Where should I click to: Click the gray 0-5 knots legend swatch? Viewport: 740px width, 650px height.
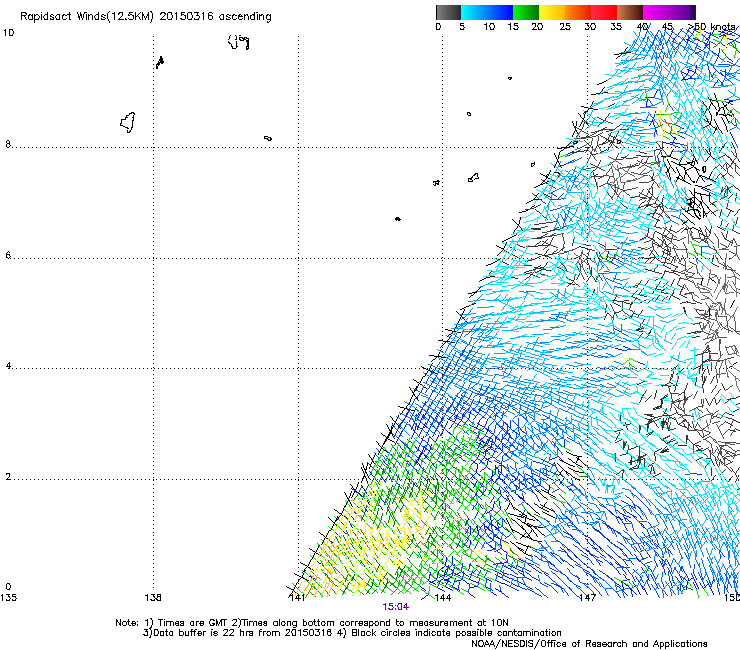click(x=448, y=12)
